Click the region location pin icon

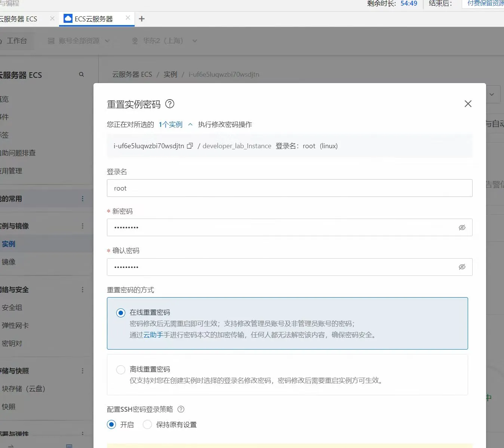tap(135, 41)
